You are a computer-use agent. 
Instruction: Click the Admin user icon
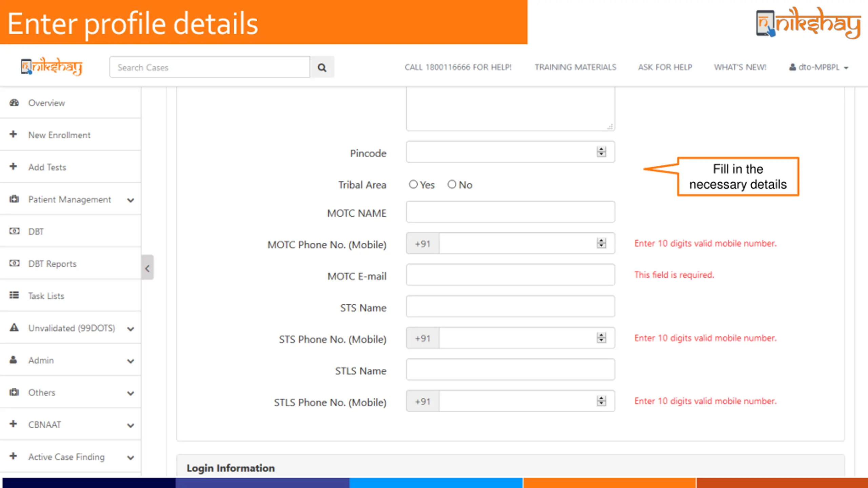point(13,360)
